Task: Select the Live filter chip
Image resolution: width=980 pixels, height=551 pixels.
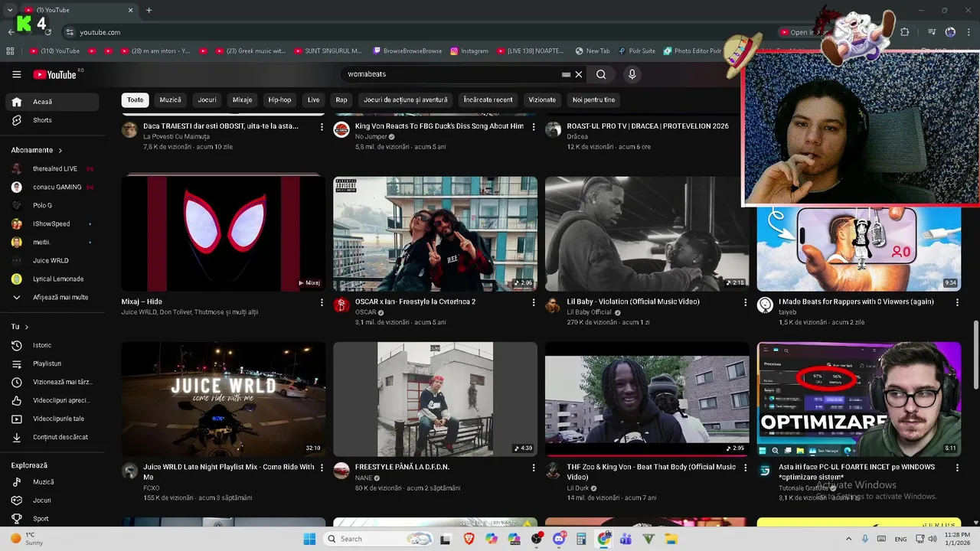Action: tap(314, 99)
